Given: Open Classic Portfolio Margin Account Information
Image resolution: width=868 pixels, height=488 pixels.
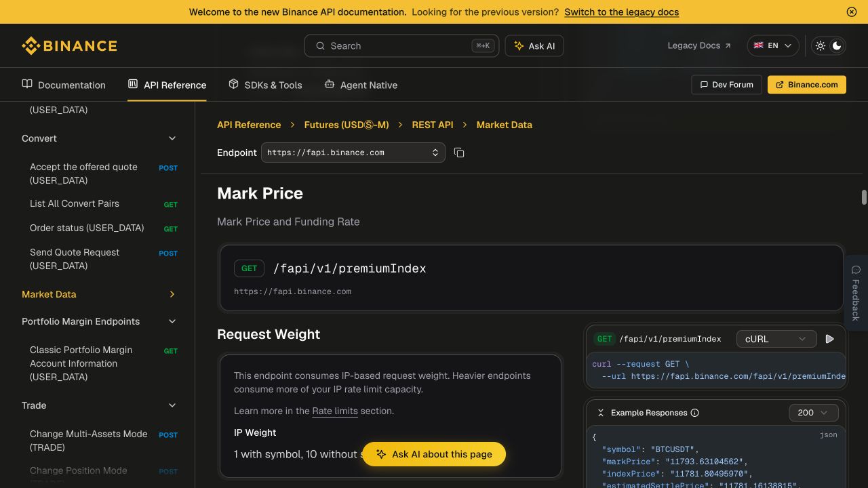Looking at the screenshot, I should (x=104, y=363).
